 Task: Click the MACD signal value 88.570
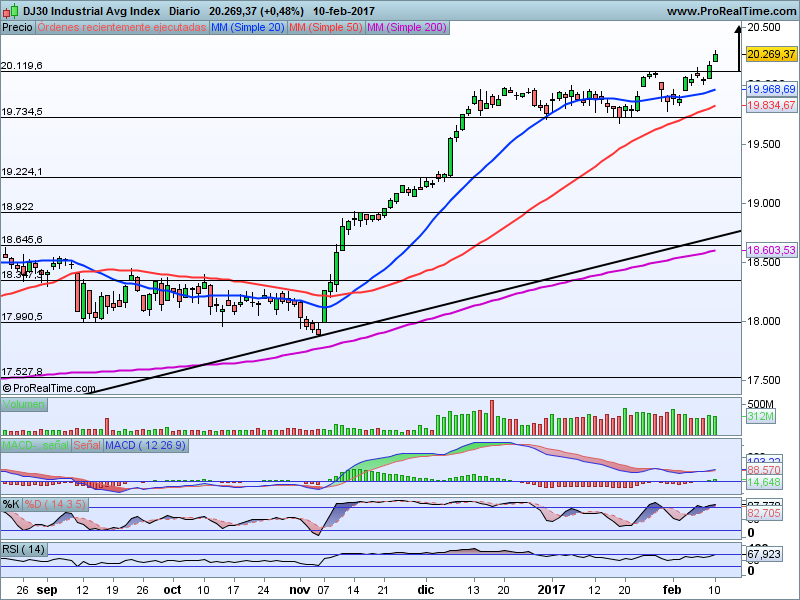[x=764, y=470]
